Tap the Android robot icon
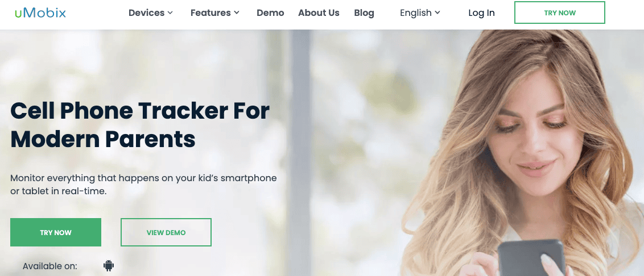Image resolution: width=644 pixels, height=276 pixels. (109, 265)
